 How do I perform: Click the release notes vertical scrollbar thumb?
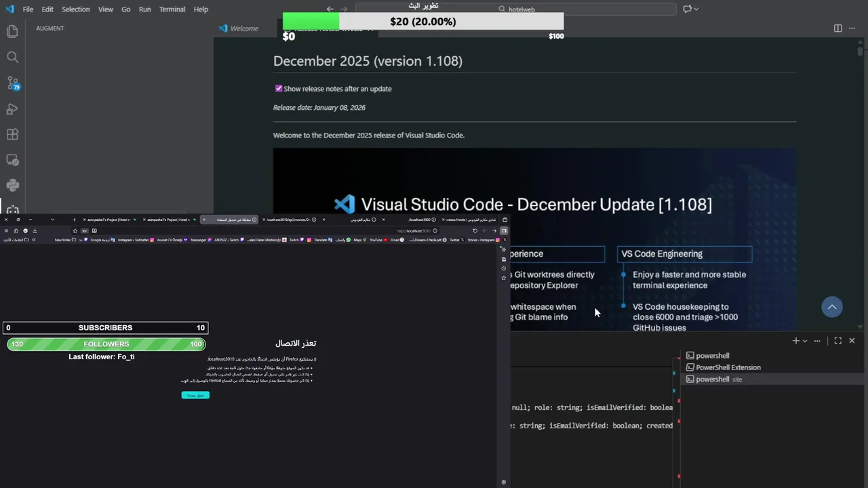860,50
